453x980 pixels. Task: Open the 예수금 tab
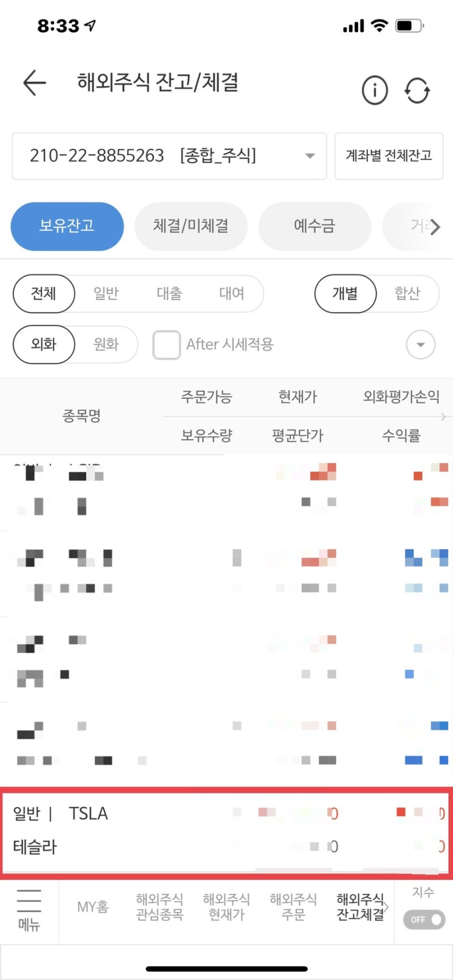315,226
